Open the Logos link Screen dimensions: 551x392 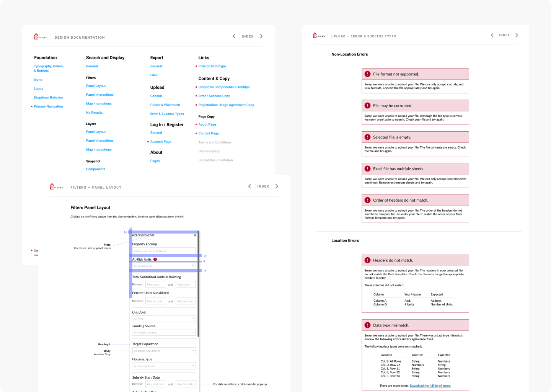(38, 88)
